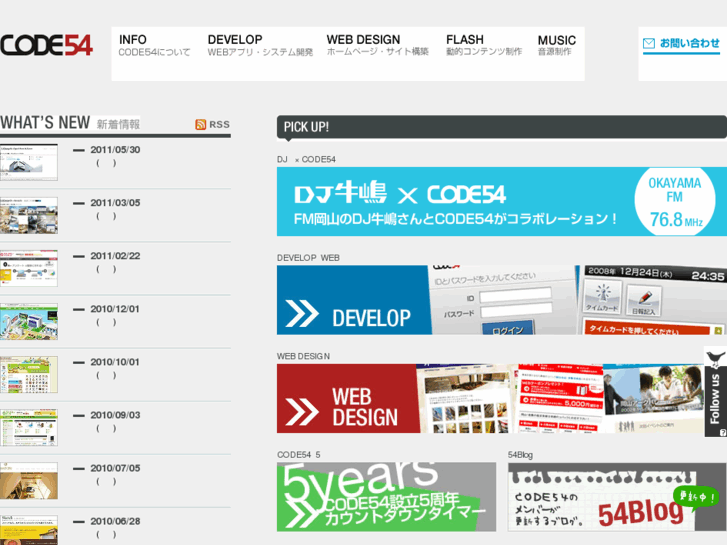
Task: Click the DEVELOP WEB caption text
Action: [x=308, y=258]
